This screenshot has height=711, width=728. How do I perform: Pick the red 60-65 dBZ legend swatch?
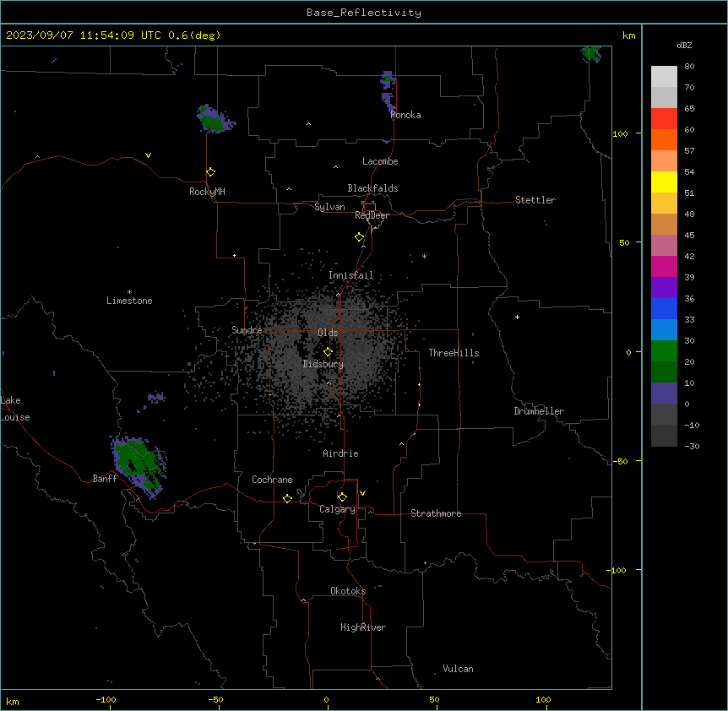point(664,118)
